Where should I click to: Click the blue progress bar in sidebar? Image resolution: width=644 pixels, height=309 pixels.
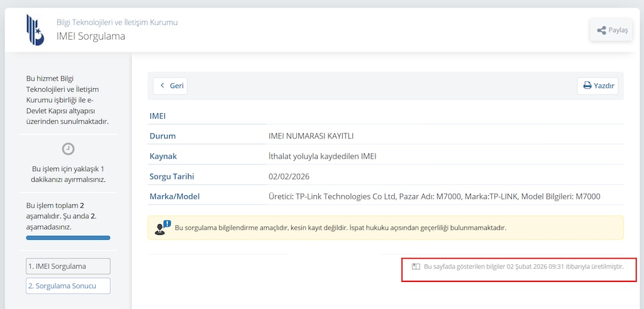pos(68,237)
